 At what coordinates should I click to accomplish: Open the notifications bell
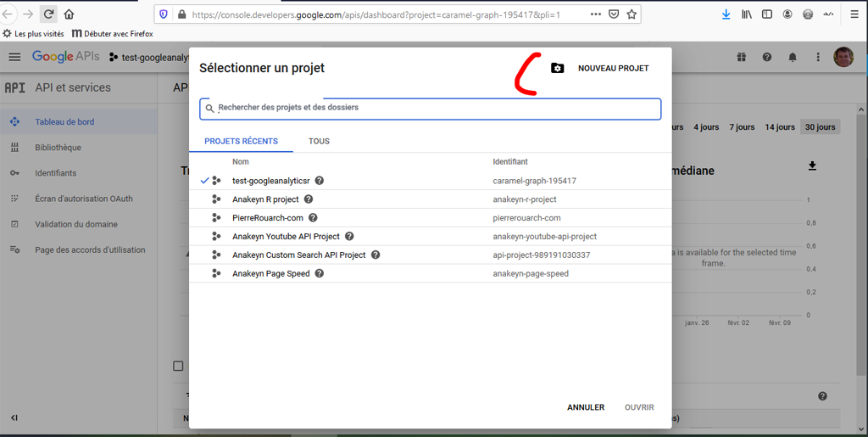(x=793, y=57)
